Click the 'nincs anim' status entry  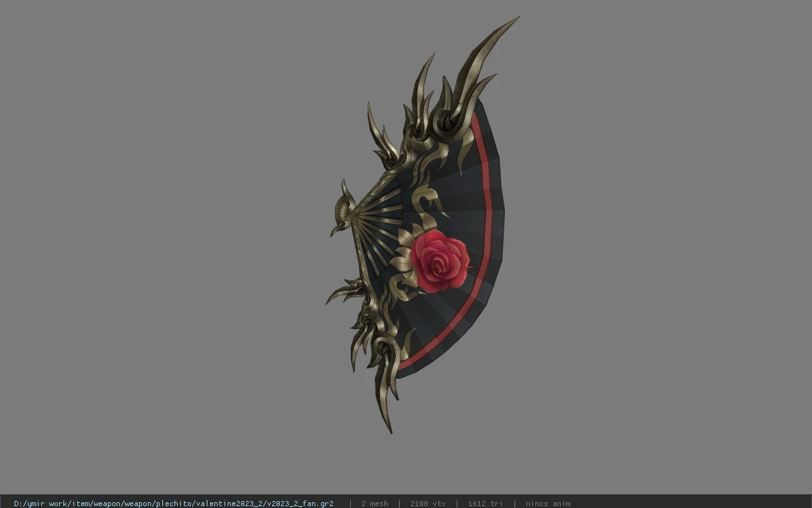[548, 504]
